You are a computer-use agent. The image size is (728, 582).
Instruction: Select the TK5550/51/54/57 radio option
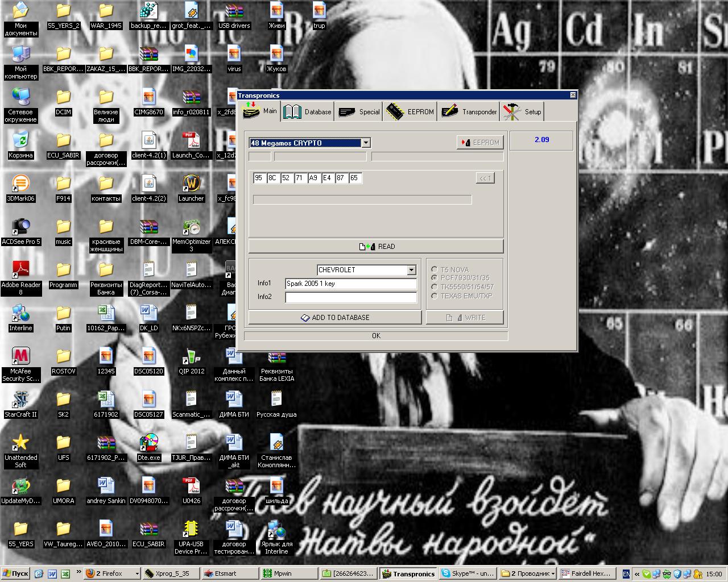point(435,287)
